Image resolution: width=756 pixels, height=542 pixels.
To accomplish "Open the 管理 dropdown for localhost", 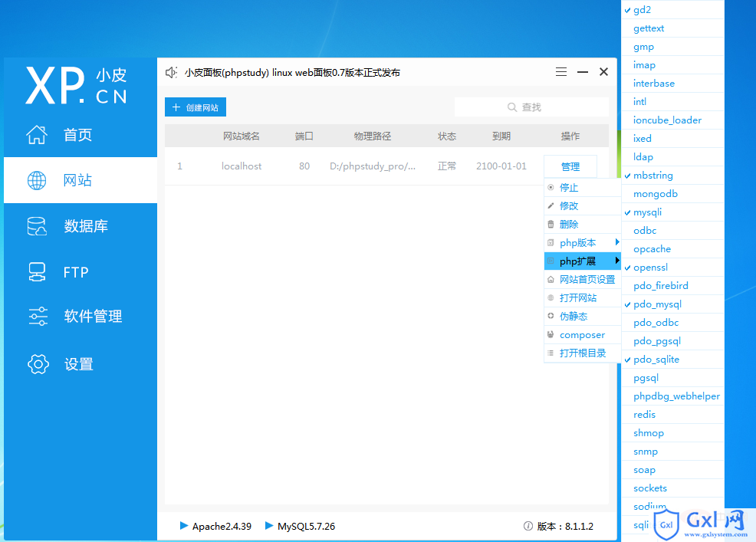I will click(570, 166).
